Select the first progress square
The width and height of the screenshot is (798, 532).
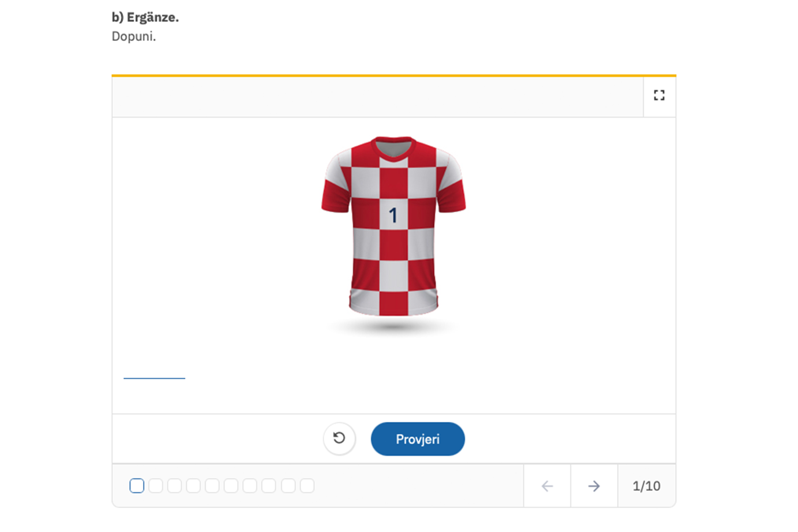point(137,486)
